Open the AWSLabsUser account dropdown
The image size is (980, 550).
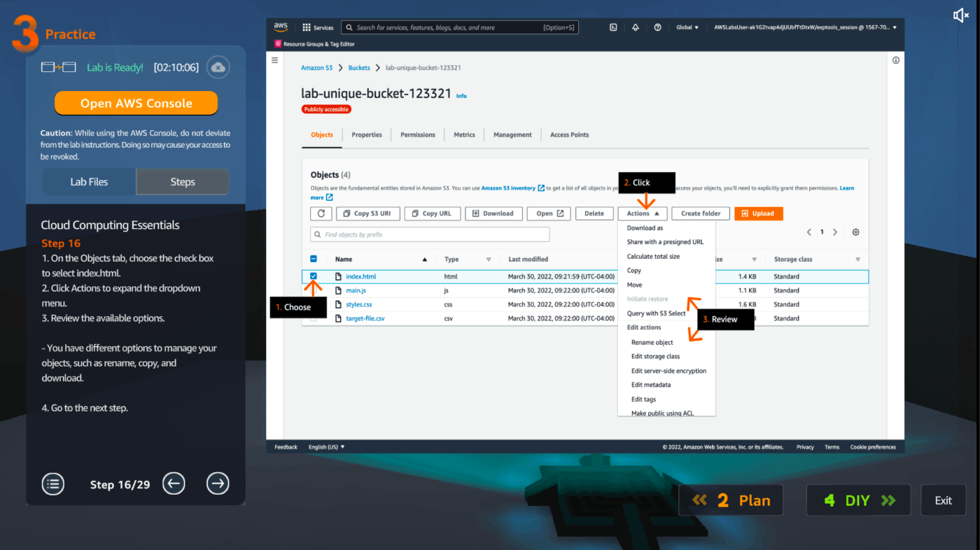804,27
